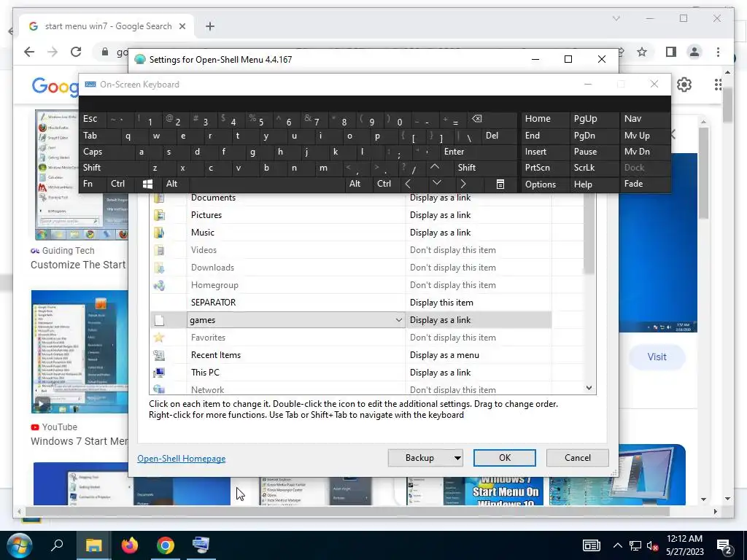Show hidden system tray icons chevron
This screenshot has width=747, height=560.
coord(617,545)
